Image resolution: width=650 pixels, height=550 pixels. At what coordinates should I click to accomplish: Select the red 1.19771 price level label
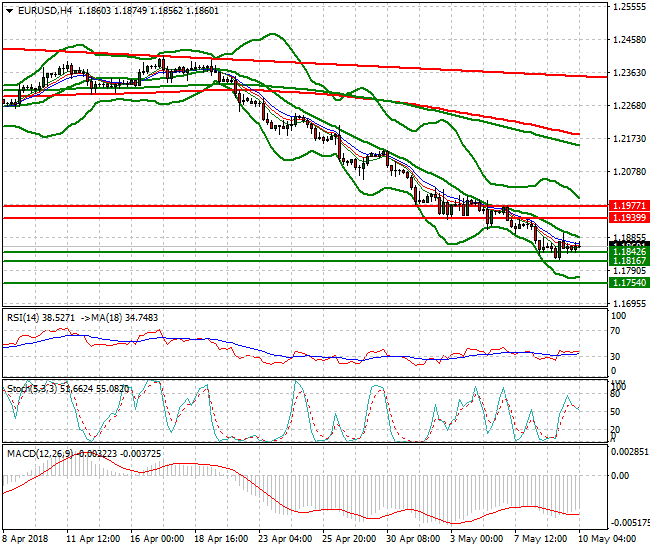point(628,205)
